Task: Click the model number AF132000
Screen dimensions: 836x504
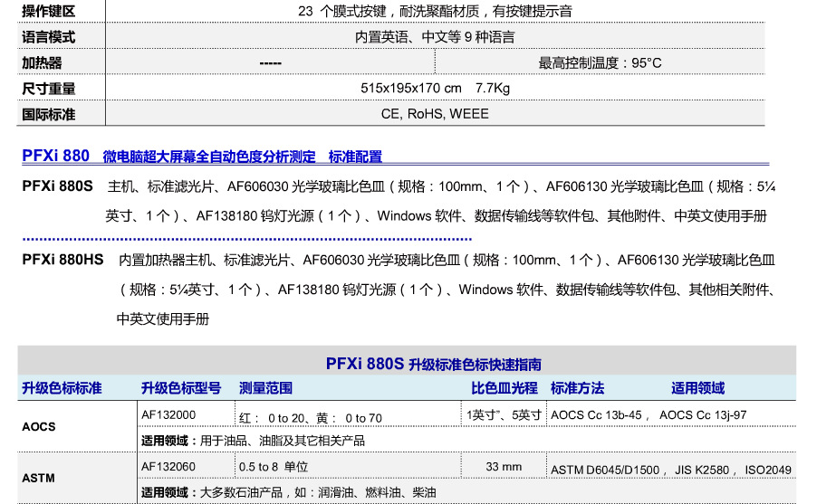Action: pos(168,415)
